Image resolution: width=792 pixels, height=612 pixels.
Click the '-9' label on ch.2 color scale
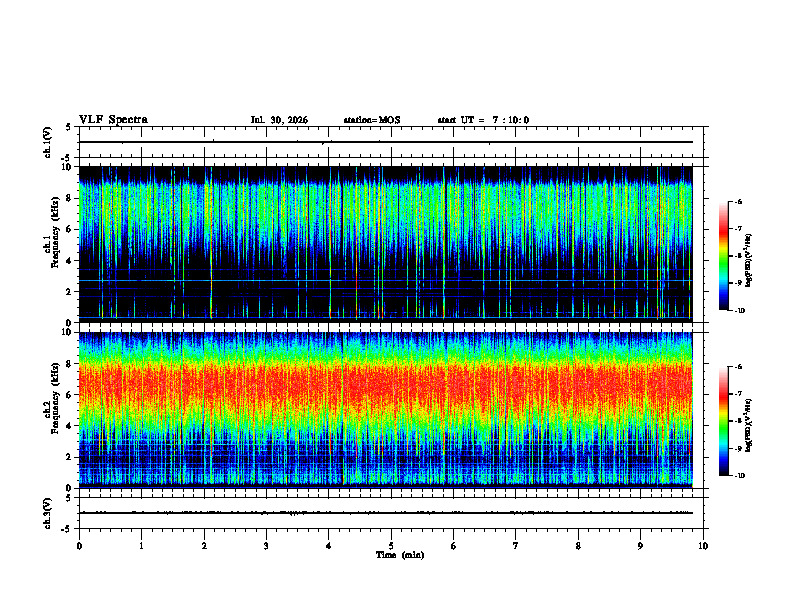739,449
